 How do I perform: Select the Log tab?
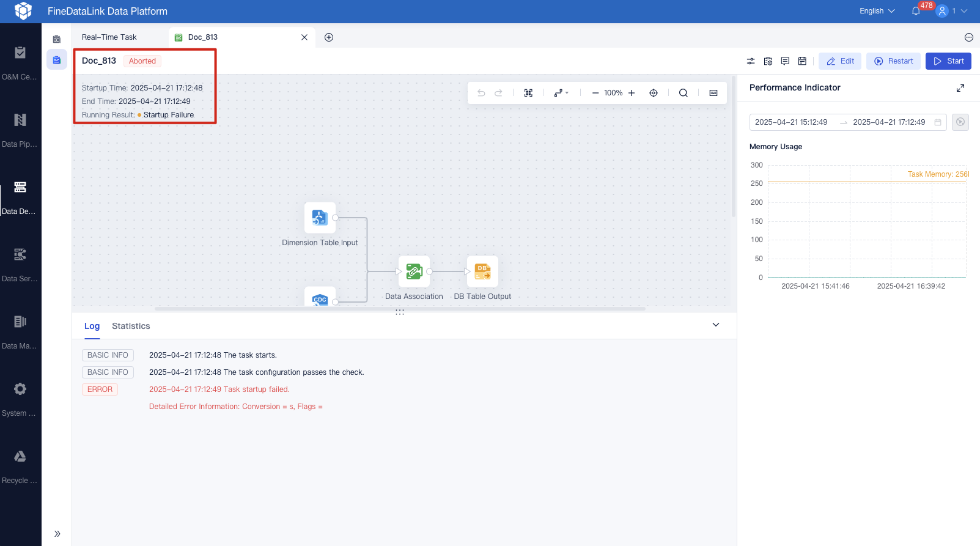(92, 326)
